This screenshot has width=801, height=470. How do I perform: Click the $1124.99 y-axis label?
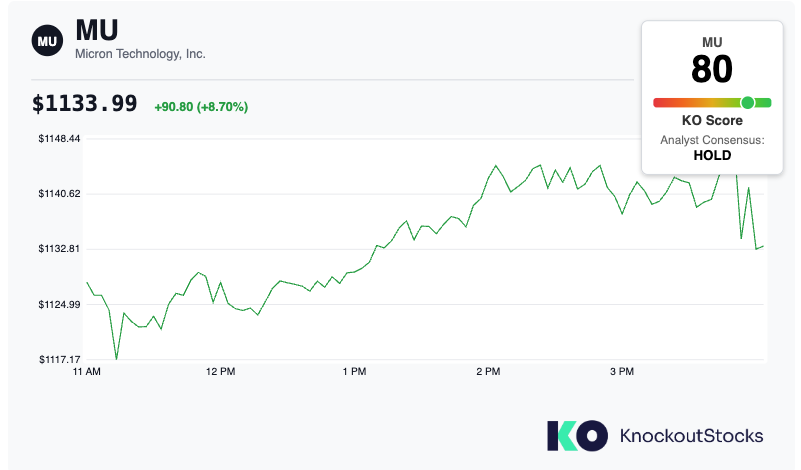pyautogui.click(x=59, y=304)
